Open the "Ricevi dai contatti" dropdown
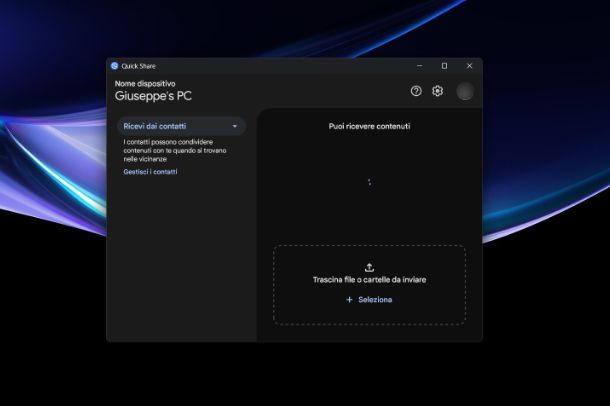This screenshot has height=406, width=610. coord(180,126)
